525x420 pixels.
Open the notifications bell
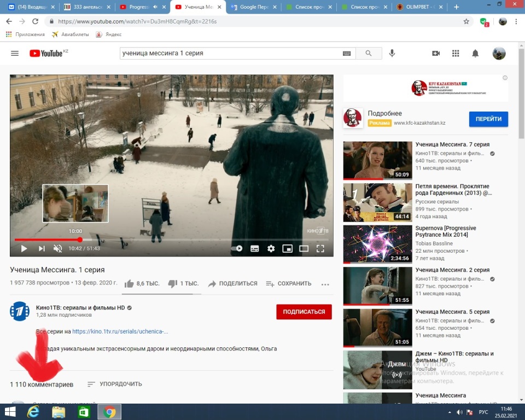tap(475, 53)
